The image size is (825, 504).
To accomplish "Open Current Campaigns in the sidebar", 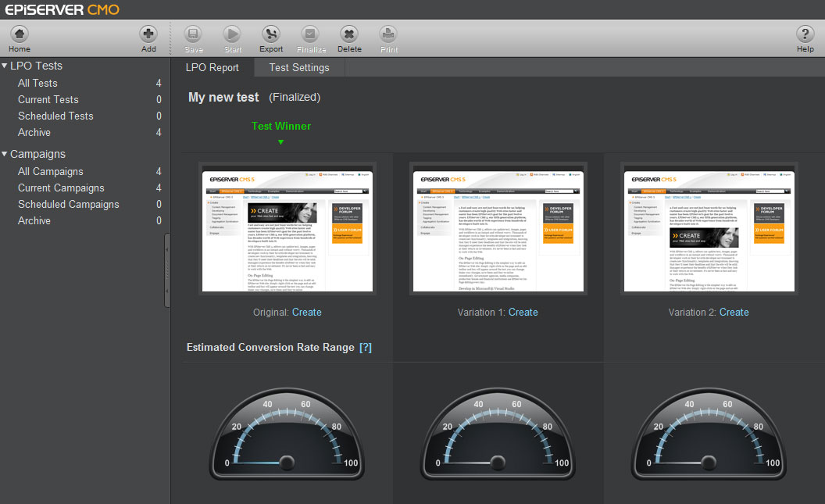I will tap(61, 188).
